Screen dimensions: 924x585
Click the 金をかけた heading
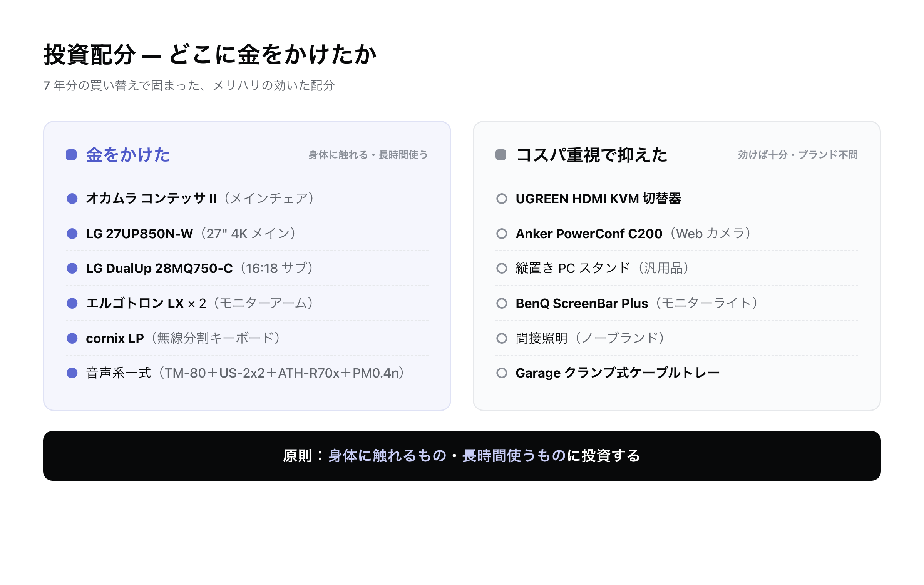pyautogui.click(x=128, y=155)
